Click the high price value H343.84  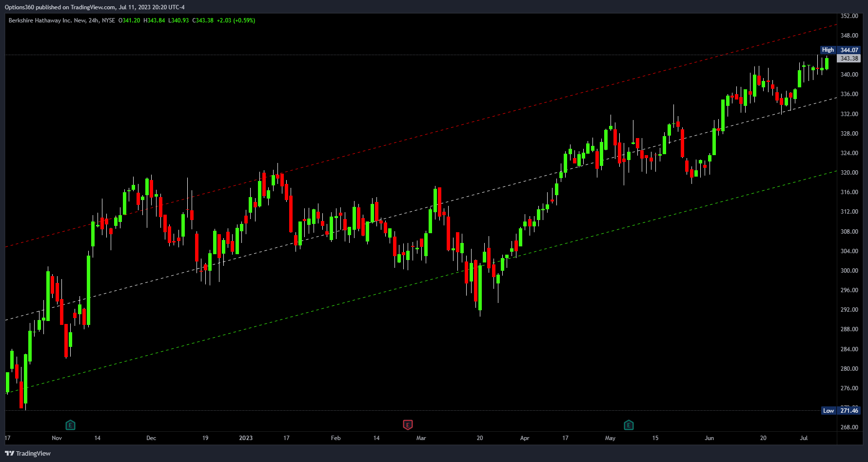click(x=154, y=20)
